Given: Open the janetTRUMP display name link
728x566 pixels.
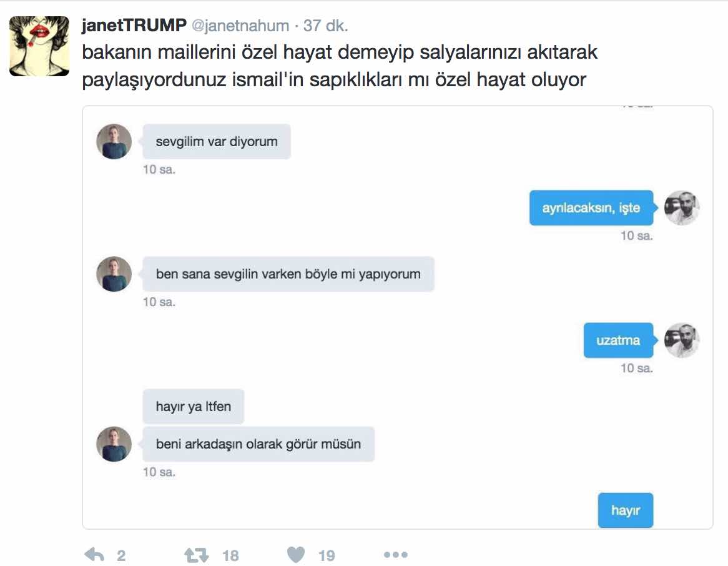Looking at the screenshot, I should tap(134, 25).
